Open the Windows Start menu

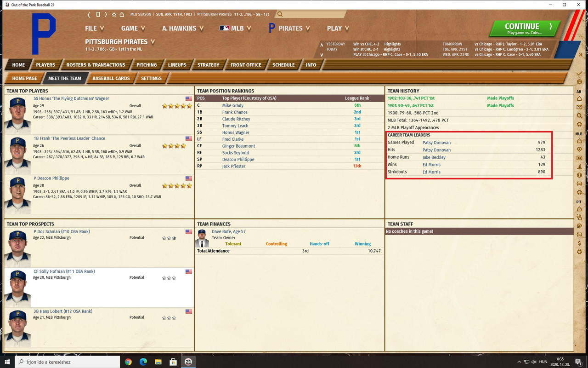click(x=7, y=362)
